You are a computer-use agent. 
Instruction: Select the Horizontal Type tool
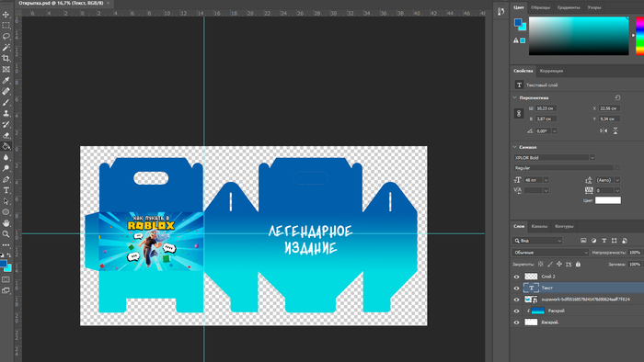pyautogui.click(x=6, y=190)
